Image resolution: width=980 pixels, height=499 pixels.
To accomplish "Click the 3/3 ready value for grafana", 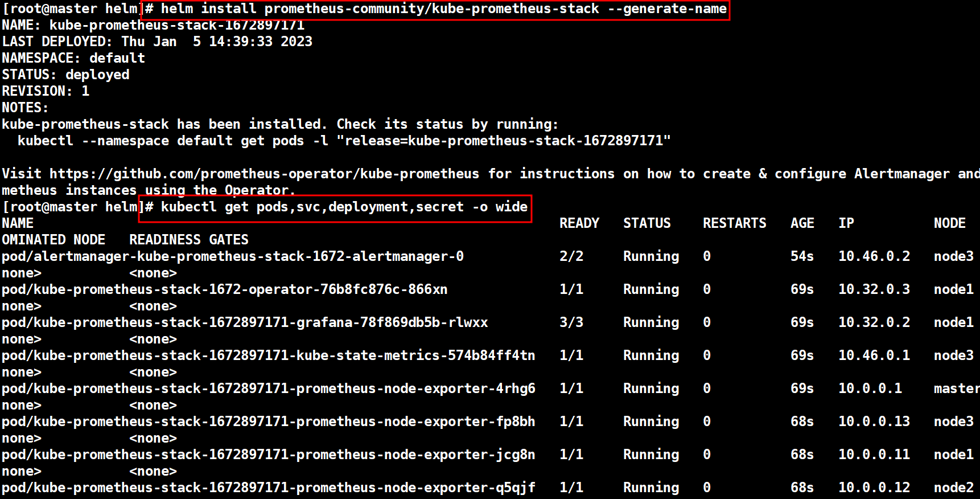I will (x=571, y=322).
